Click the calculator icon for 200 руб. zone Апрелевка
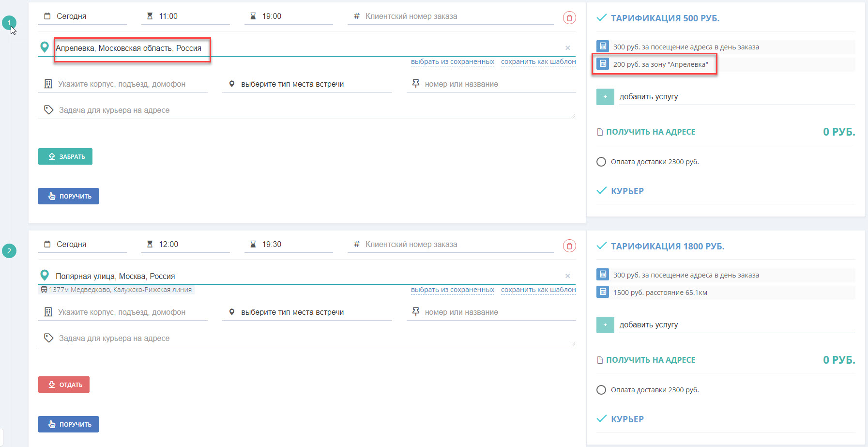Screen dimensions: 868x447 tap(603, 64)
